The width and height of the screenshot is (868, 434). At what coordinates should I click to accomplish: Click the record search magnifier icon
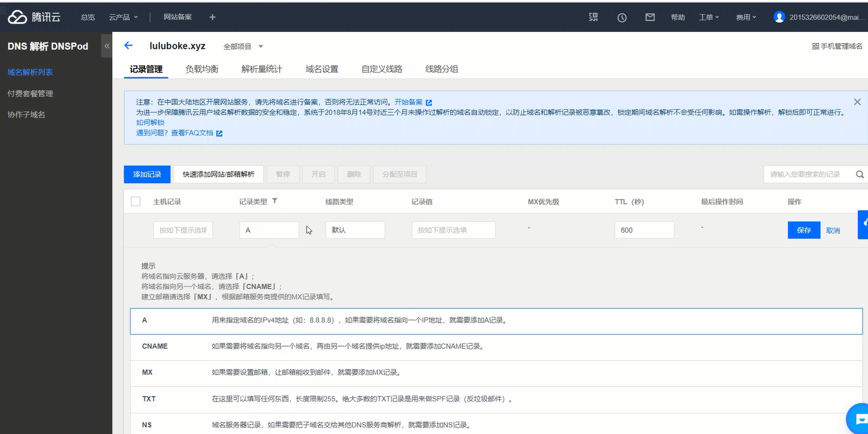coord(860,174)
